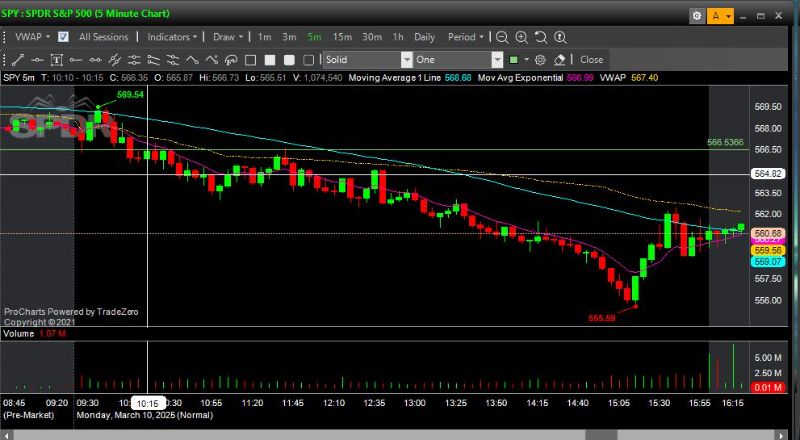Open the VWAP dropdown

[x=32, y=37]
